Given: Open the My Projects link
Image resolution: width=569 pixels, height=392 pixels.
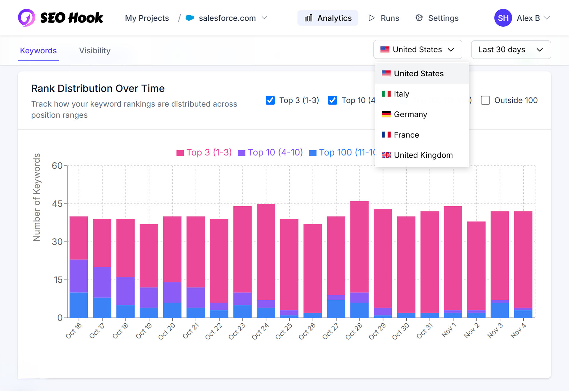Looking at the screenshot, I should (x=147, y=18).
